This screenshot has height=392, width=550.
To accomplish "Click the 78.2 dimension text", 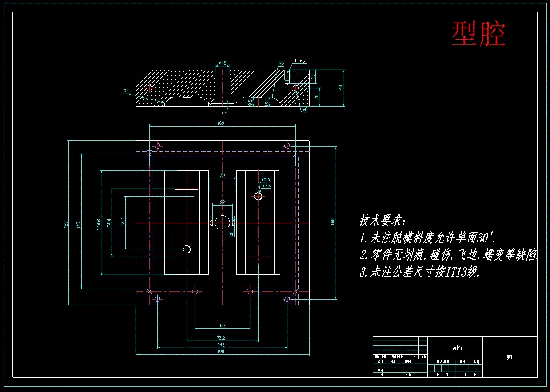I will (x=221, y=338).
